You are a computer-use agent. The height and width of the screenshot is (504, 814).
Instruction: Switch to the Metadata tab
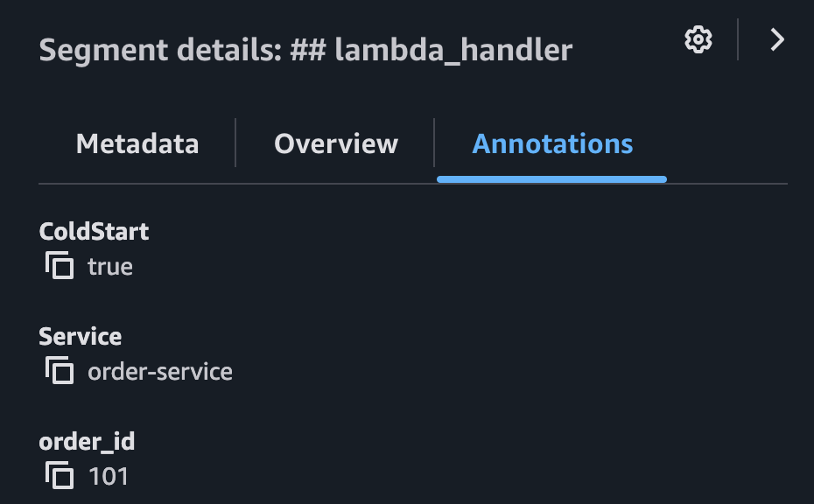(x=137, y=143)
